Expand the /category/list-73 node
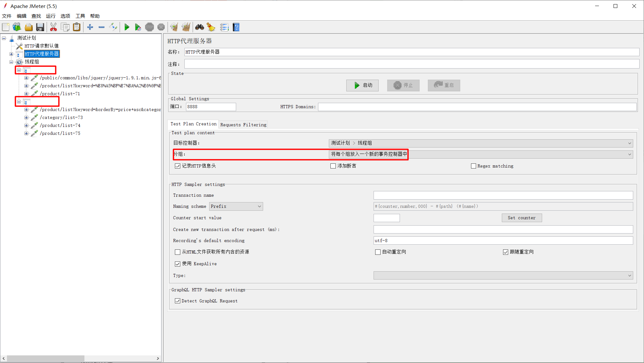 click(26, 117)
